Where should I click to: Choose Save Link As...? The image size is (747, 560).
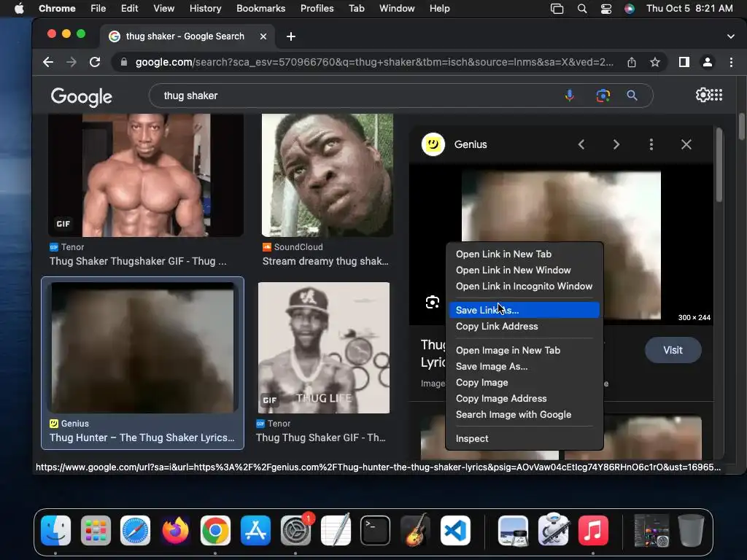pyautogui.click(x=524, y=310)
